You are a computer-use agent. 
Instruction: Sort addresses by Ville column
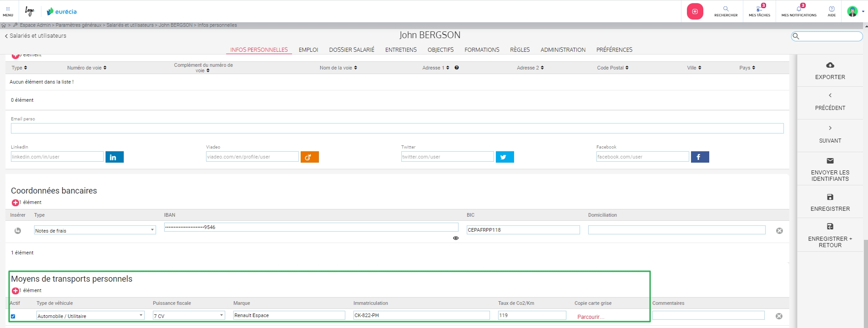coord(694,68)
